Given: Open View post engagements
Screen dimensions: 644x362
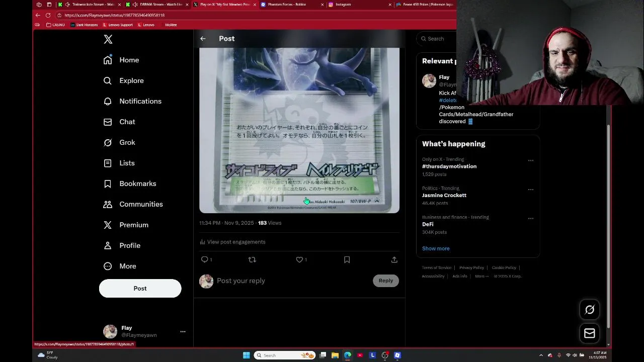Looking at the screenshot, I should (x=232, y=242).
